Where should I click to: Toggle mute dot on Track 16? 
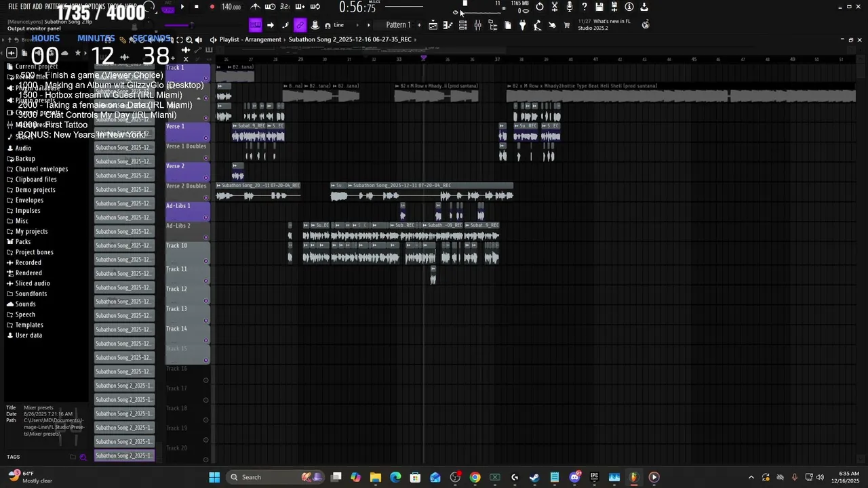click(206, 380)
